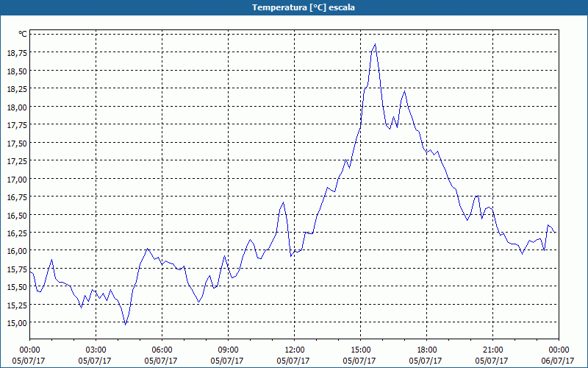Click the °C unit label on axis

[23, 34]
